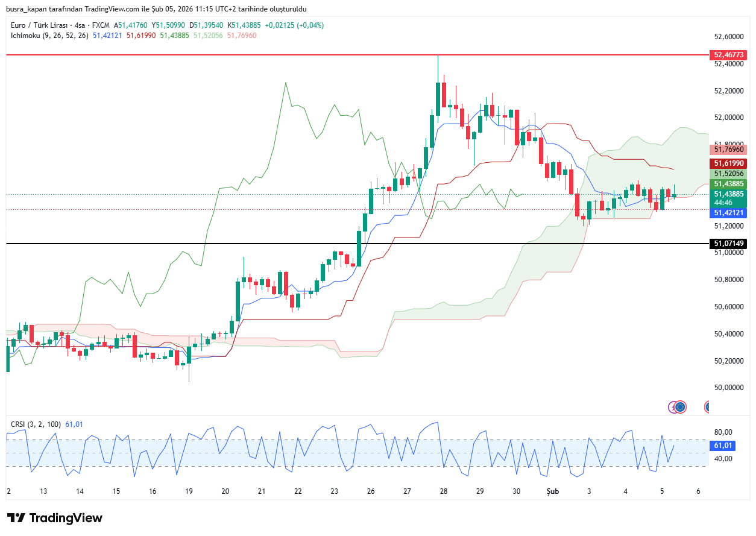756x536 pixels.
Task: Click the TradingView logo mark at bottom left
Action: [16, 518]
